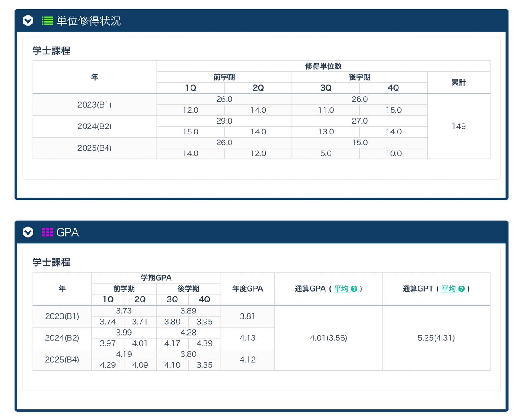The height and width of the screenshot is (420, 522).
Task: Click the 3.95 quarter GPA cell
Action: [204, 322]
